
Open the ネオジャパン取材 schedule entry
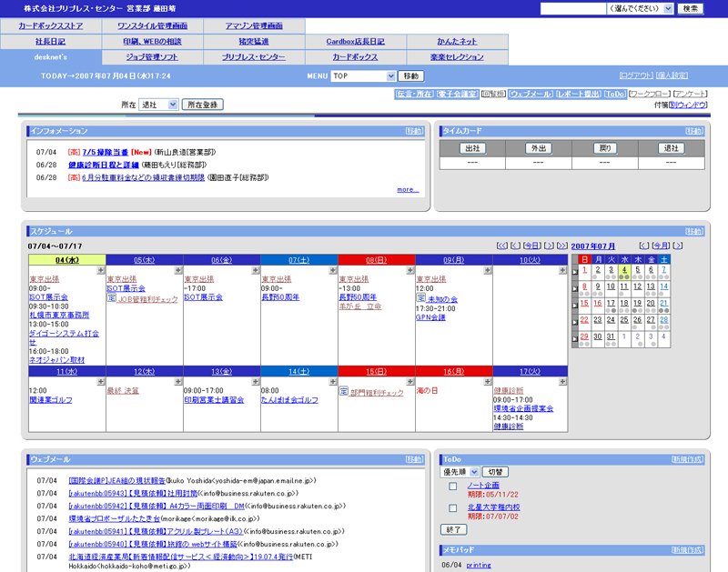click(57, 360)
